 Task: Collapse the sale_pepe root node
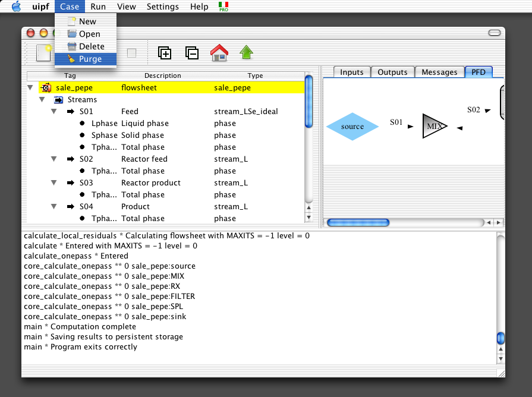pos(30,88)
